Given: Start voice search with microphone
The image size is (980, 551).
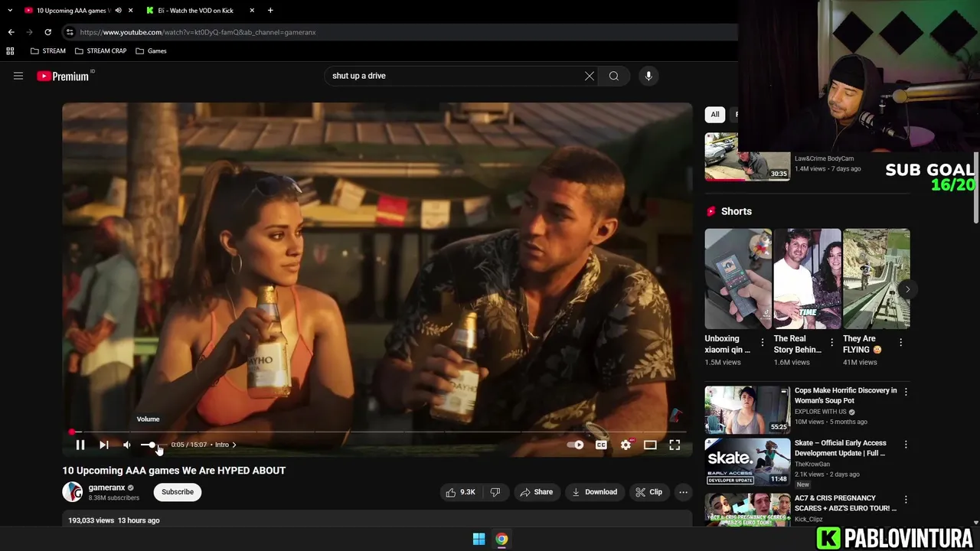Looking at the screenshot, I should click(x=648, y=76).
